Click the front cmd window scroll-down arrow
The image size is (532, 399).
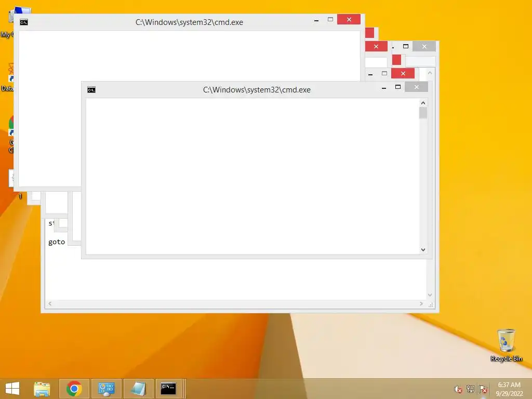pos(423,250)
